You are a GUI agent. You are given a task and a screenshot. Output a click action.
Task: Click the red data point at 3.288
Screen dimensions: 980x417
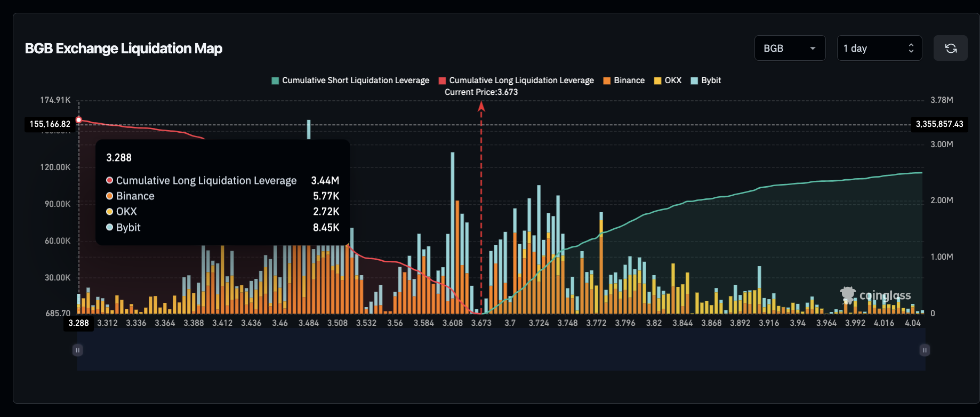click(79, 120)
